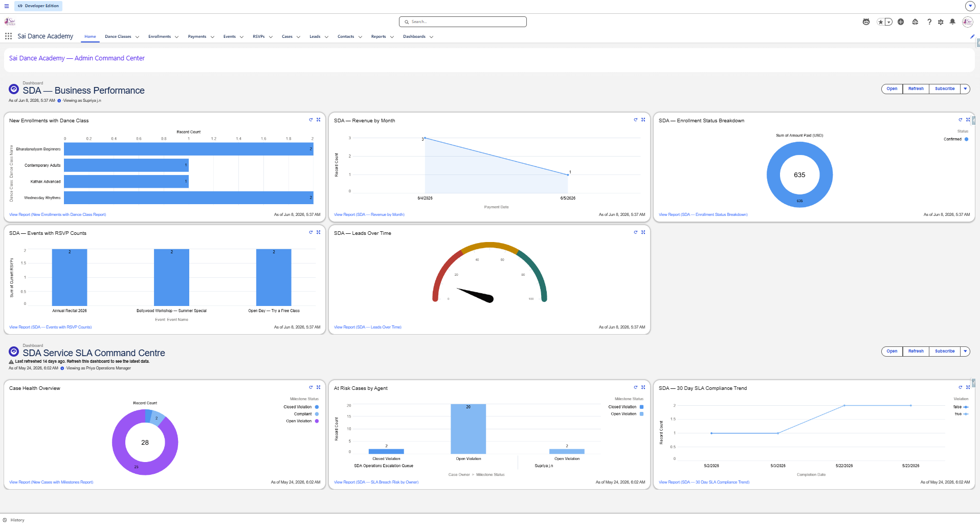The image size is (980, 526).
Task: Click in the global Search field
Action: (x=463, y=22)
